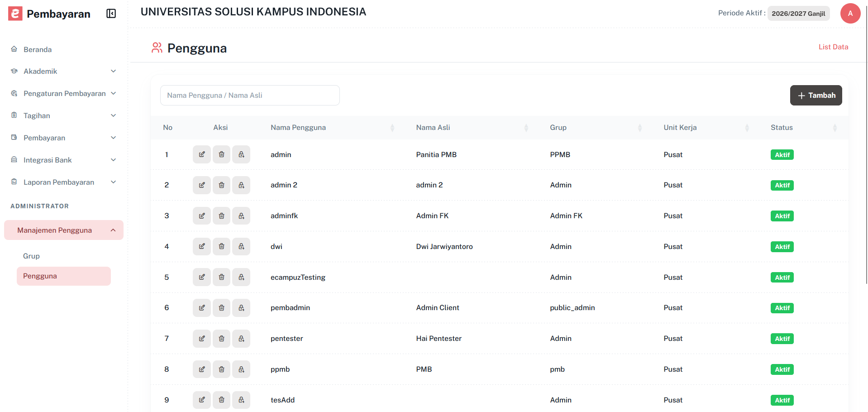Click the List Data link
The width and height of the screenshot is (868, 412).
pyautogui.click(x=833, y=47)
